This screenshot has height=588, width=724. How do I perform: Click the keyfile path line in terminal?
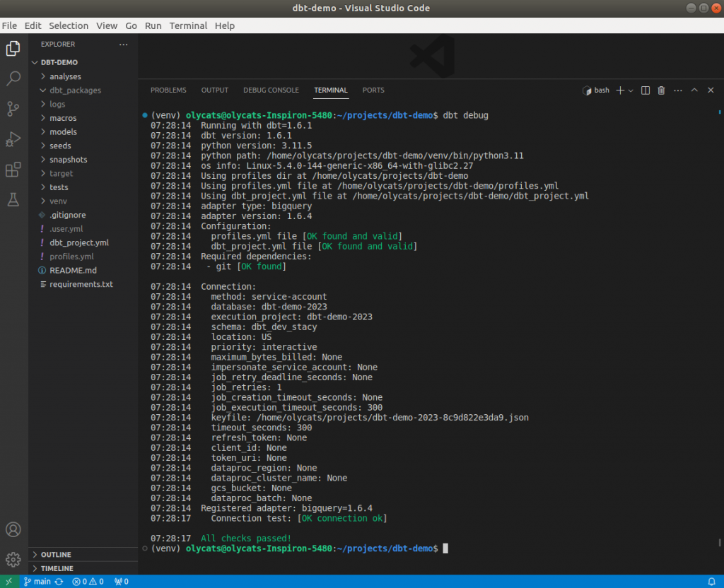click(370, 418)
